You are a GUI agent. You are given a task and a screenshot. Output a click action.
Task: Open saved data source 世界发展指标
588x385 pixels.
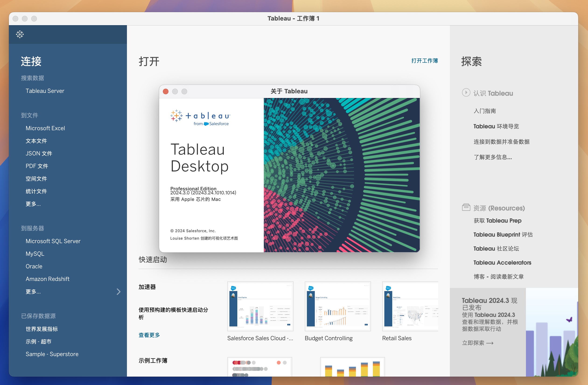click(42, 329)
